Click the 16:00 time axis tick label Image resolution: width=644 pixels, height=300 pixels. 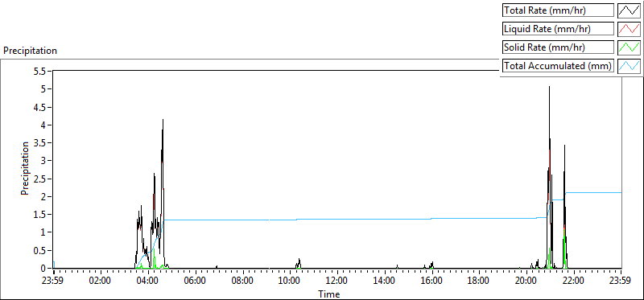click(431, 282)
